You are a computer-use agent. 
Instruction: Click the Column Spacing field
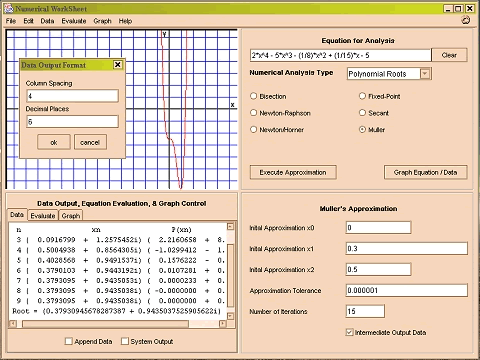point(72,96)
